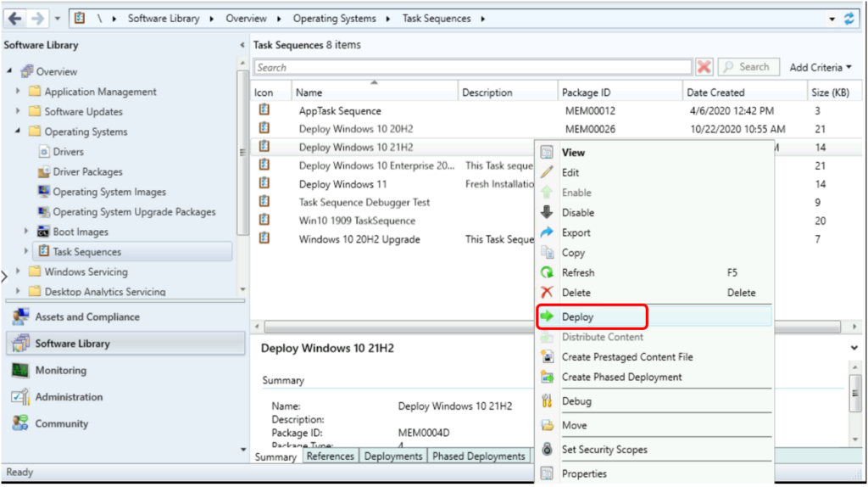This screenshot has height=487, width=868.
Task: Switch to the References tab
Action: click(330, 456)
